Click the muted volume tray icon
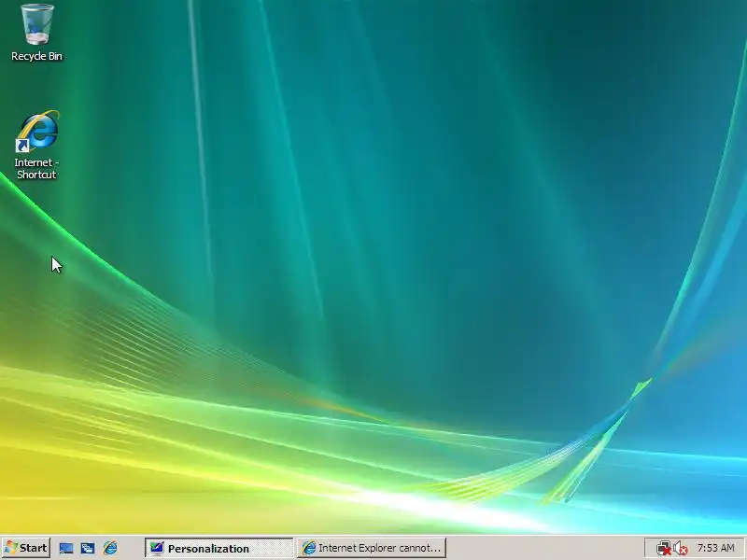 click(681, 549)
